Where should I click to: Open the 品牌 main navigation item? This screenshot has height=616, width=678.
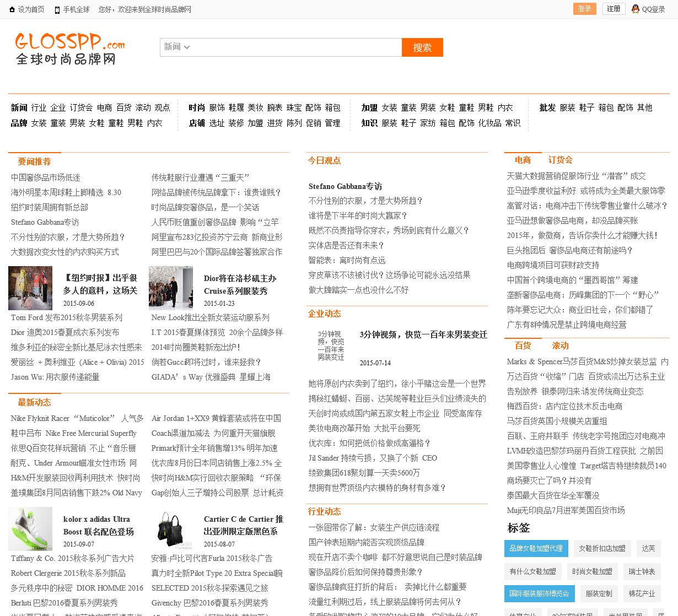pyautogui.click(x=19, y=123)
